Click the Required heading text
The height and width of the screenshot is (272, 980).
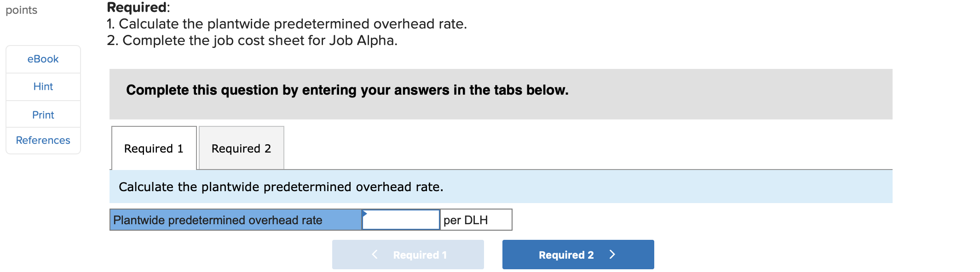[x=137, y=6]
